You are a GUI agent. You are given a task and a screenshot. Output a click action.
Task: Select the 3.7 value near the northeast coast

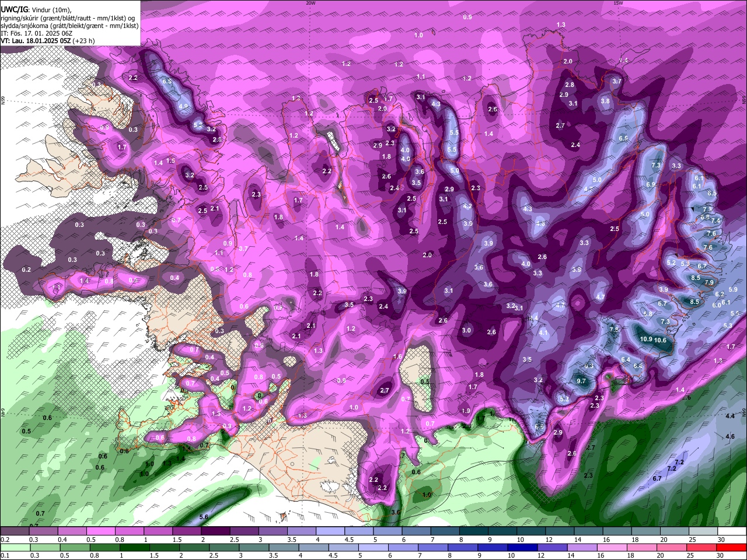pyautogui.click(x=617, y=82)
